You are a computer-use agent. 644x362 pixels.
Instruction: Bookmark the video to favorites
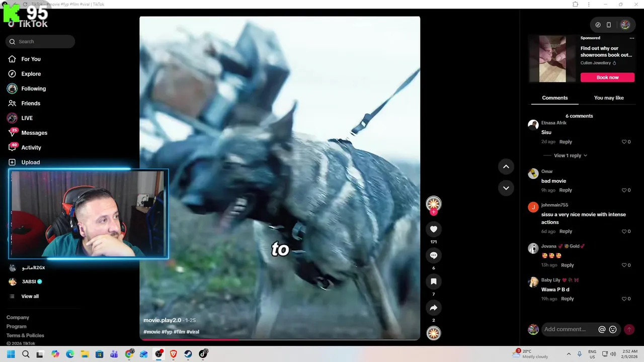click(433, 282)
